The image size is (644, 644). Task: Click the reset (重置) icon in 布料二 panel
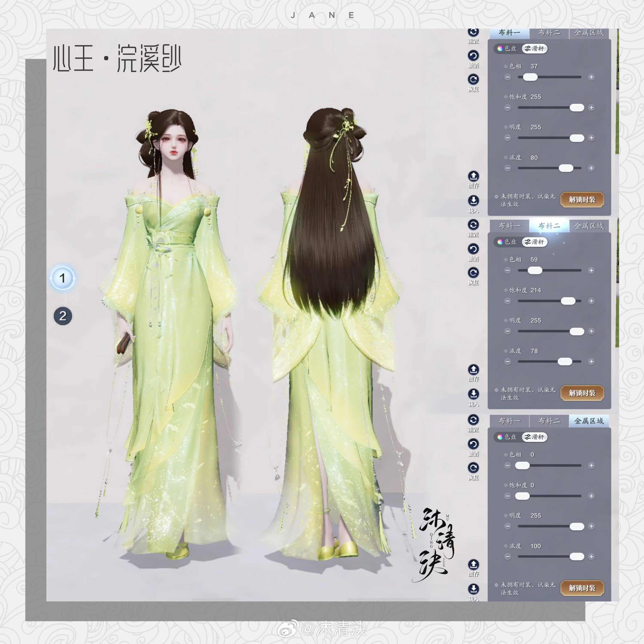tap(473, 224)
